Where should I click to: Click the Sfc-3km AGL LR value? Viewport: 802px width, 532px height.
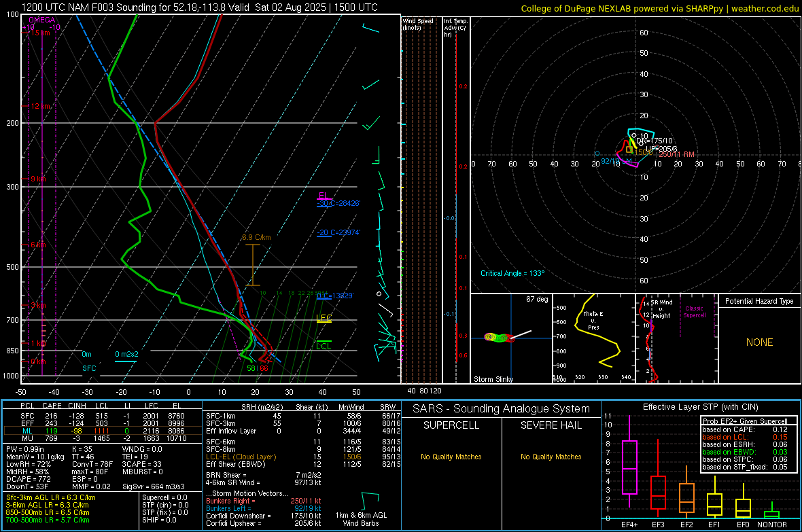click(x=51, y=497)
